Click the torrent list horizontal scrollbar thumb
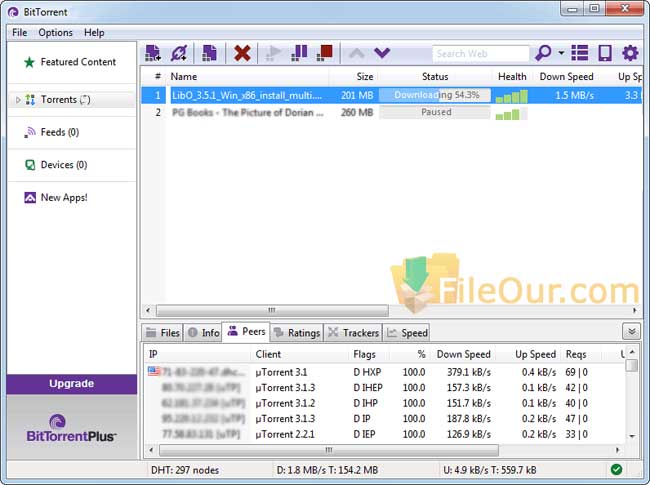 tap(272, 310)
